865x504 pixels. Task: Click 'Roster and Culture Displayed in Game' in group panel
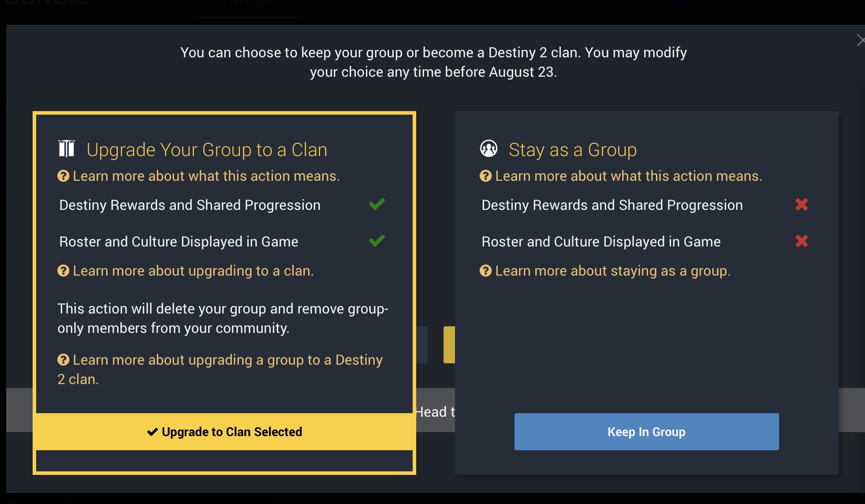[x=601, y=242]
